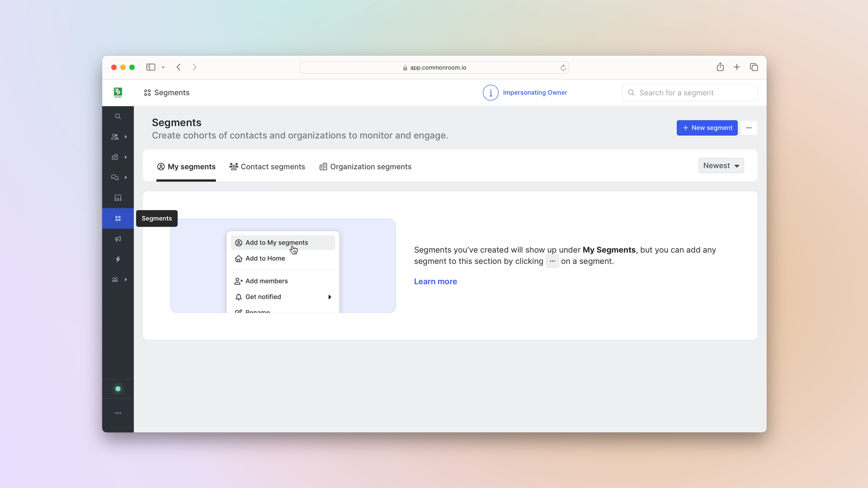Screen dimensions: 868x488
Task: Open search from the dark sidebar
Action: 118,116
